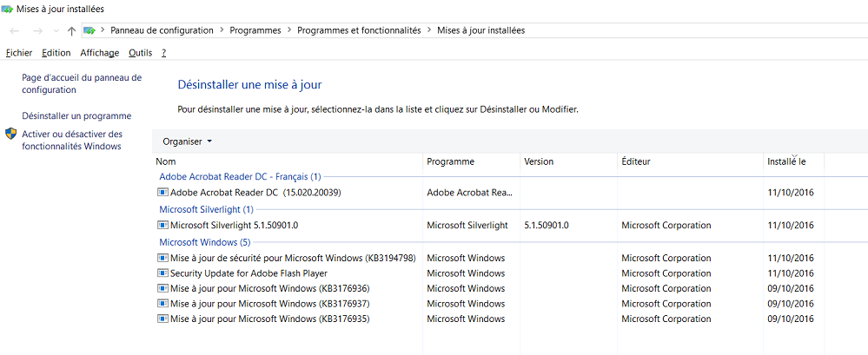Click Microsoft Silverlight program cell
Image resolution: width=868 pixels, height=355 pixels.
click(x=467, y=225)
